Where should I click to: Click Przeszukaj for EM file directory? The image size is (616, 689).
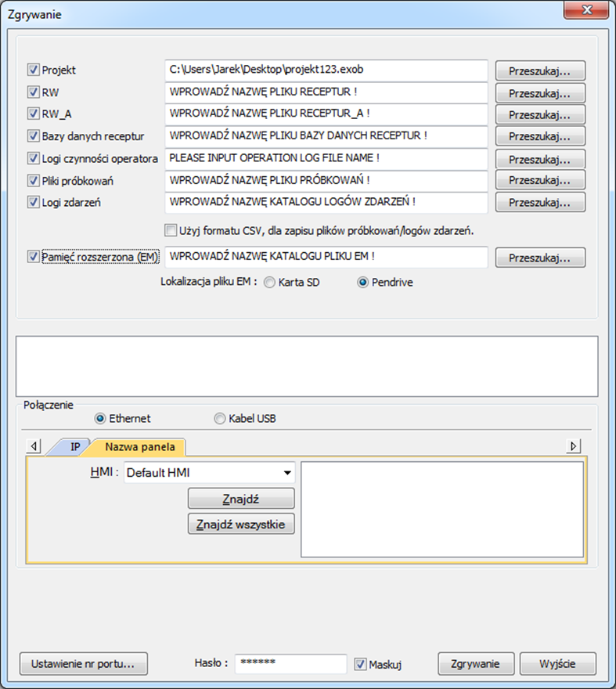point(540,258)
